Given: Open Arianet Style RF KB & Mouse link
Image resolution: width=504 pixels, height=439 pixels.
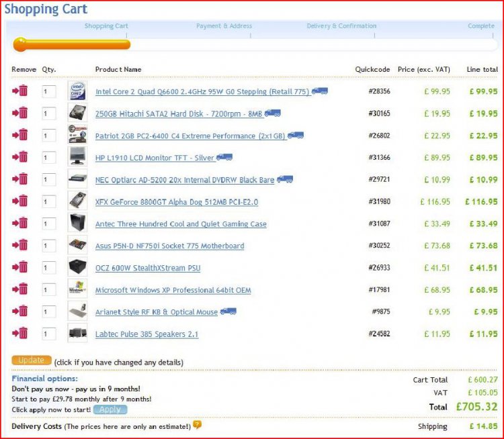Looking at the screenshot, I should 157,312.
